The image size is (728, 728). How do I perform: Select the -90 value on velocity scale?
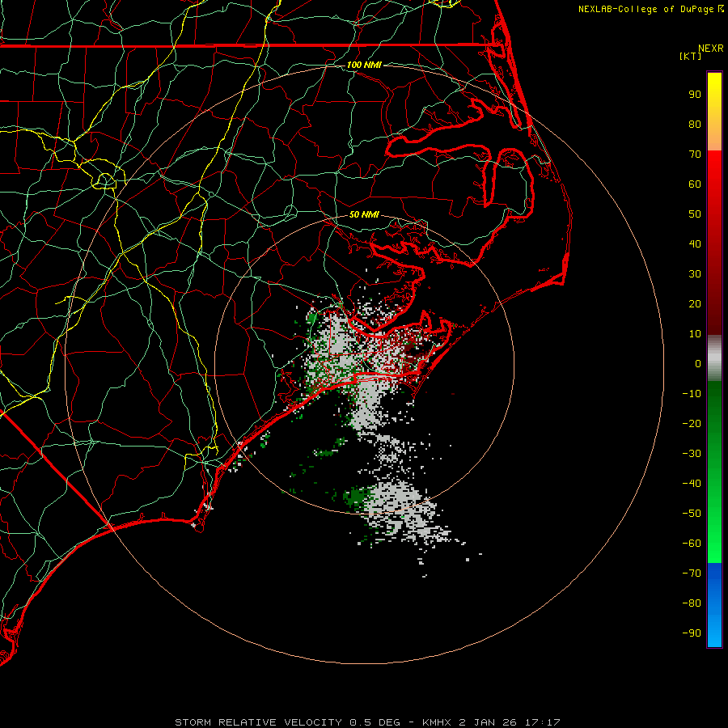click(692, 633)
